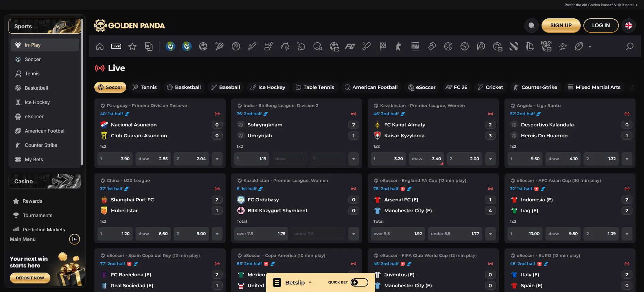644x292 pixels.
Task: Switch to the Tennis live tab
Action: point(145,87)
